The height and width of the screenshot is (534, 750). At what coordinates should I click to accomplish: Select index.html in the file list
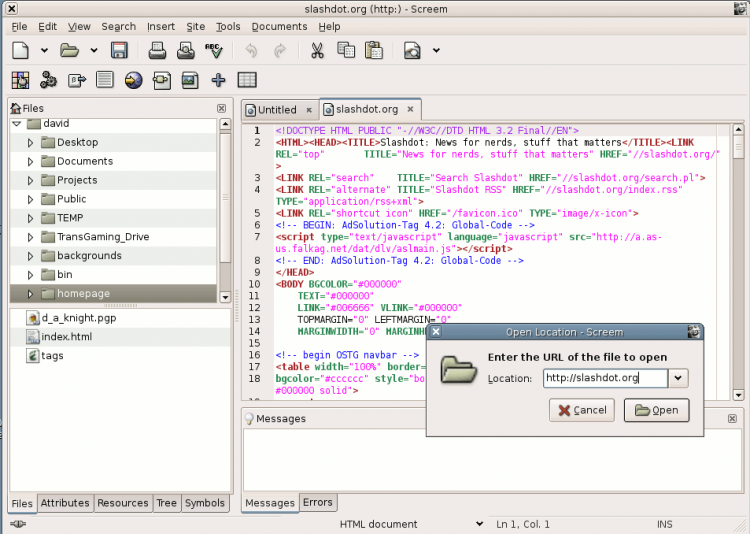pyautogui.click(x=66, y=337)
